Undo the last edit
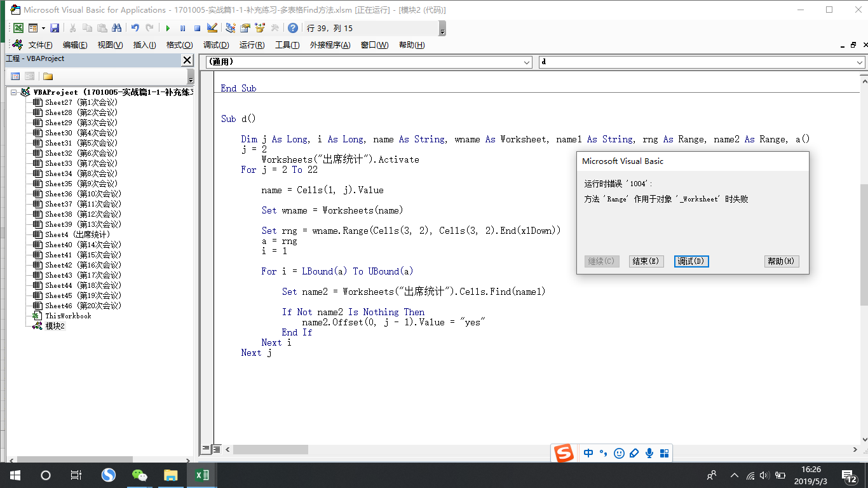The width and height of the screenshot is (868, 488). click(x=135, y=28)
